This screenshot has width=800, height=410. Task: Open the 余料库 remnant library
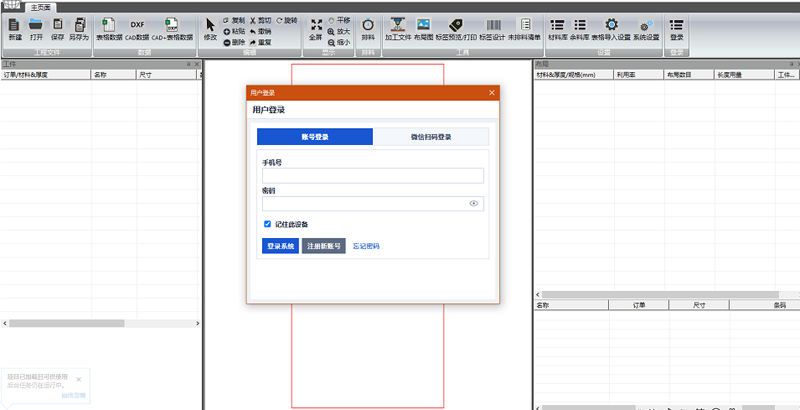point(580,30)
